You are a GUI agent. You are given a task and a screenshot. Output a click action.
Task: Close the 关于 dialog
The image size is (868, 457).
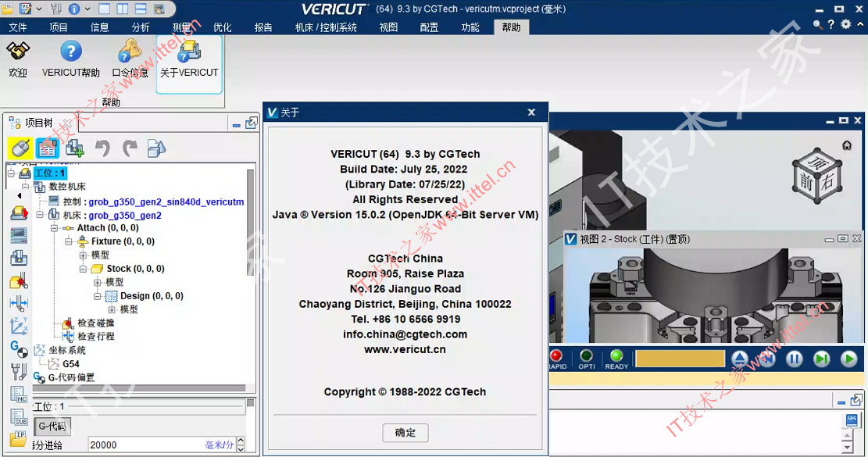pyautogui.click(x=531, y=112)
